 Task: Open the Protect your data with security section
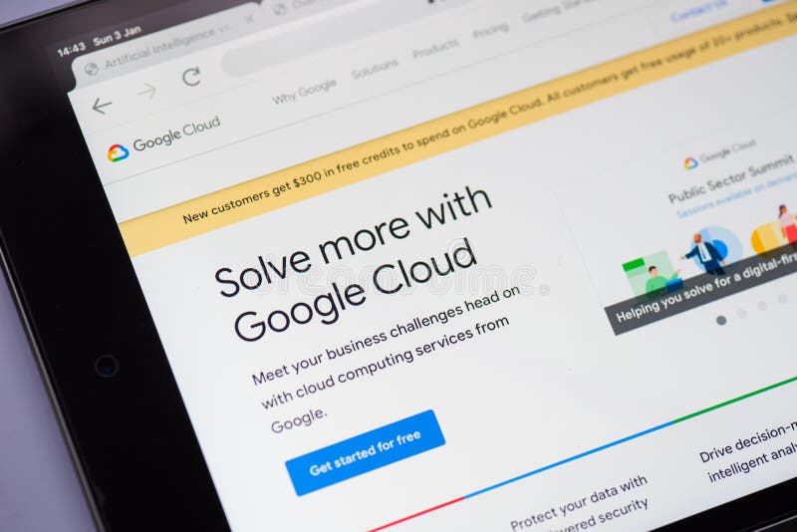pyautogui.click(x=579, y=505)
